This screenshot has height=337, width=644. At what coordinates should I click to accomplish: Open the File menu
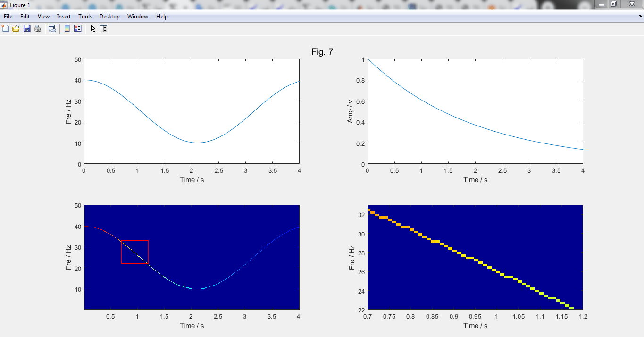(x=8, y=17)
